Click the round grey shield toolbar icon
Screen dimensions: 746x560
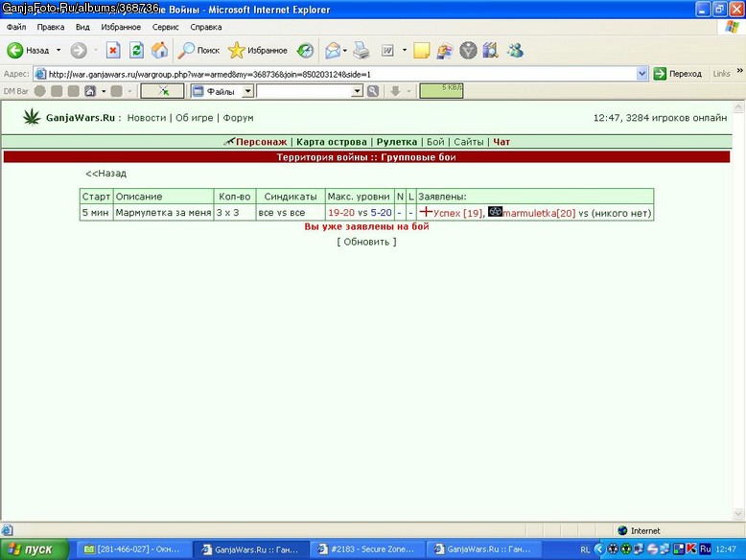[468, 50]
